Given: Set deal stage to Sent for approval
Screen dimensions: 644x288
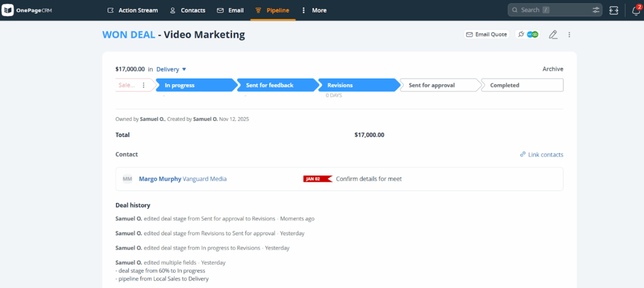Looking at the screenshot, I should 435,86.
